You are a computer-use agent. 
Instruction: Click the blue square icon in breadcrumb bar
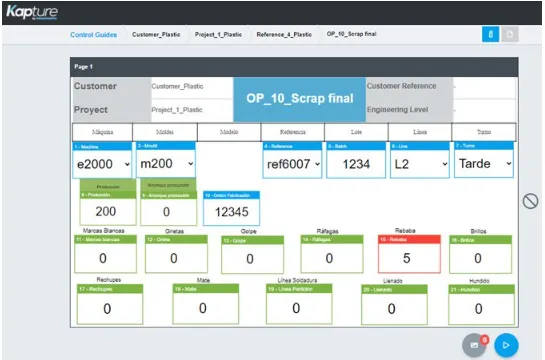pyautogui.click(x=490, y=34)
